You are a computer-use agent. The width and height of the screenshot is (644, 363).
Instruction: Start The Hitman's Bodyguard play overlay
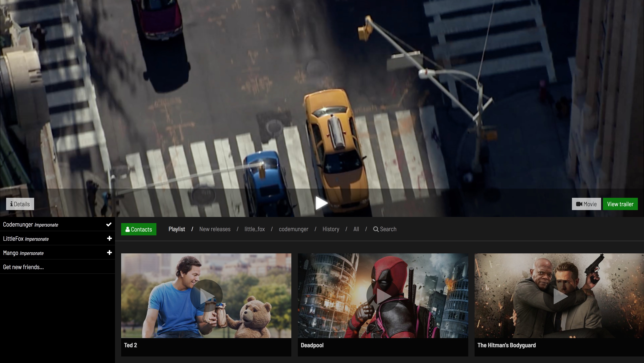point(559,296)
